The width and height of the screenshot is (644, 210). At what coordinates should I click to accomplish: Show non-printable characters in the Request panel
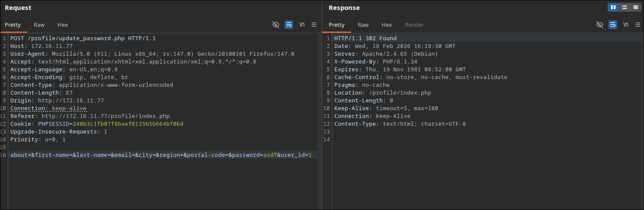302,25
